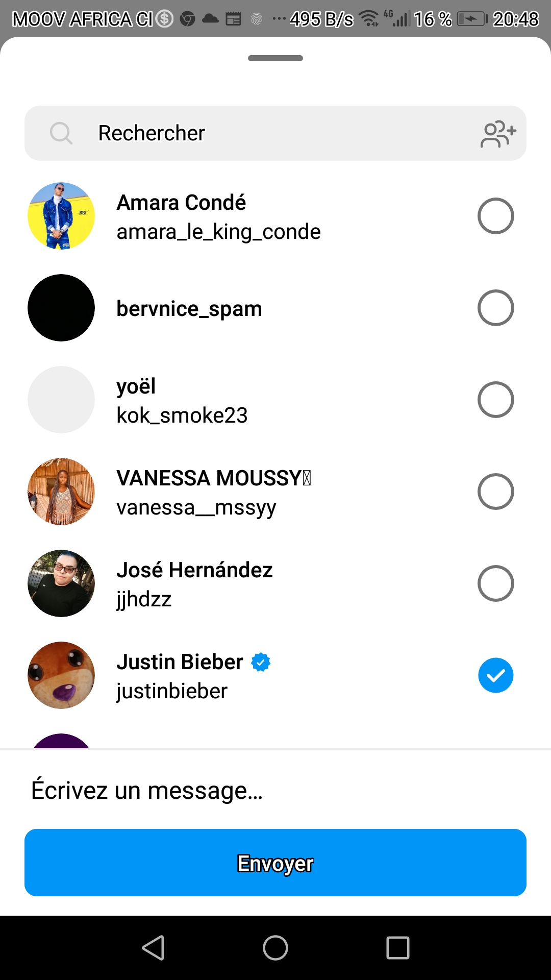Open recent apps with square button

click(x=398, y=948)
